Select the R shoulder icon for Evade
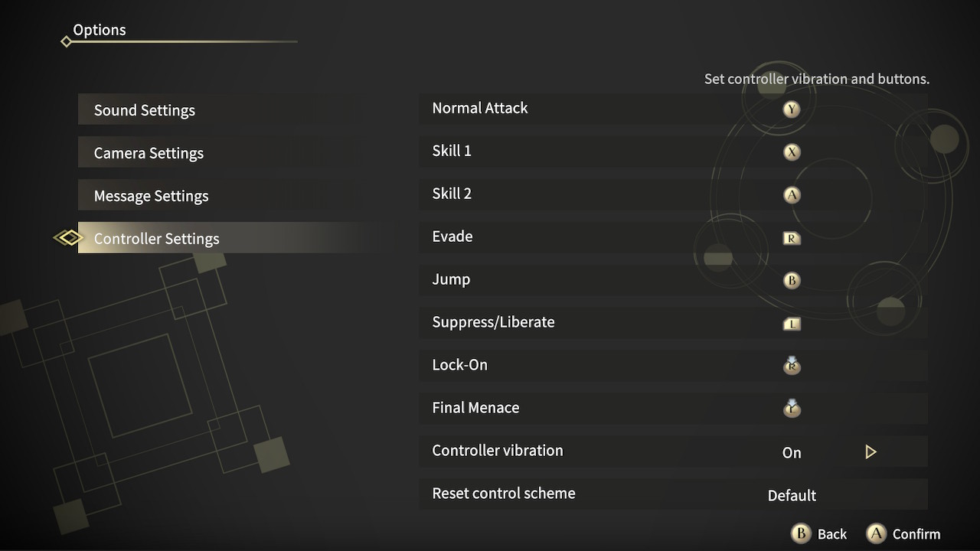Viewport: 980px width, 551px height. click(x=792, y=238)
